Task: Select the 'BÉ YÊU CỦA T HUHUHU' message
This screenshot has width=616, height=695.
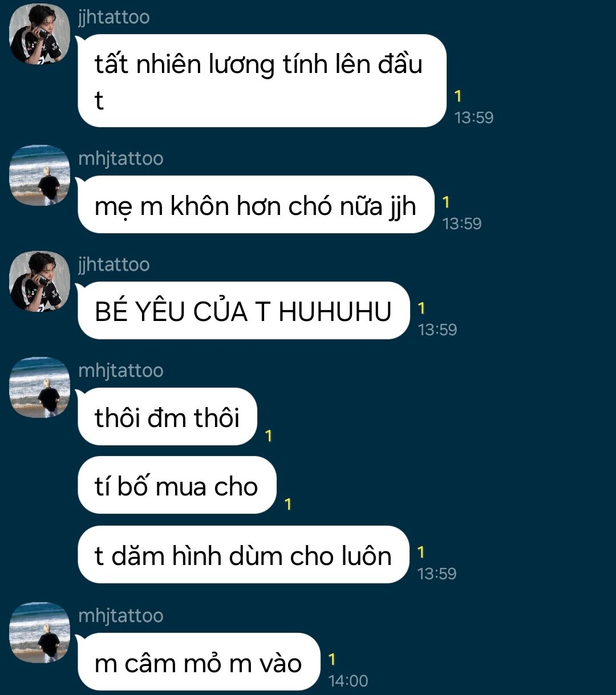Action: (244, 311)
